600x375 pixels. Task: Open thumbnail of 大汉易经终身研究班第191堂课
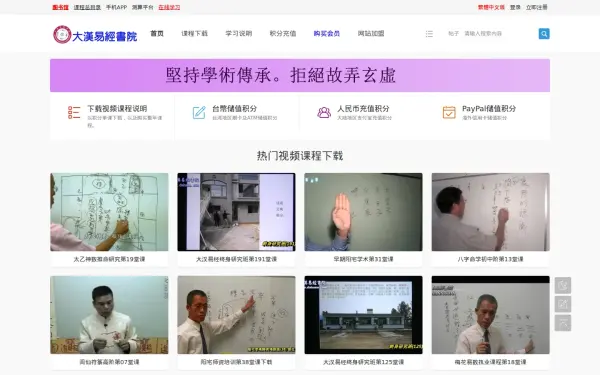[236, 212]
